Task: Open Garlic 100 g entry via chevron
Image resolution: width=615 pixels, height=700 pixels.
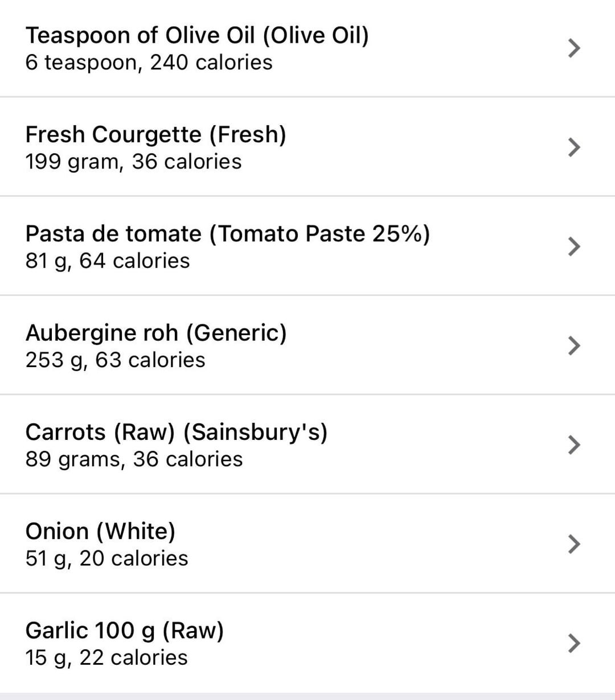Action: point(574,643)
